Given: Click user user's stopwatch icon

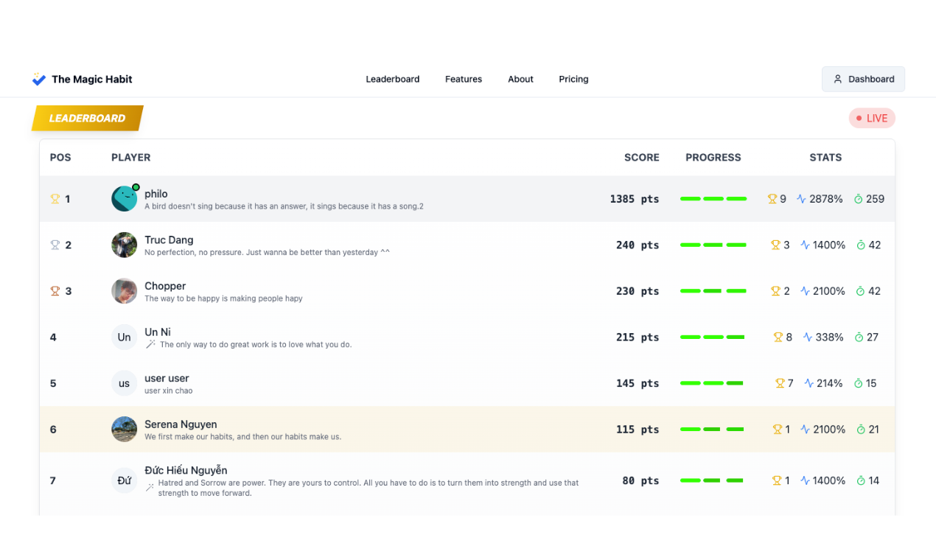Looking at the screenshot, I should pos(858,383).
